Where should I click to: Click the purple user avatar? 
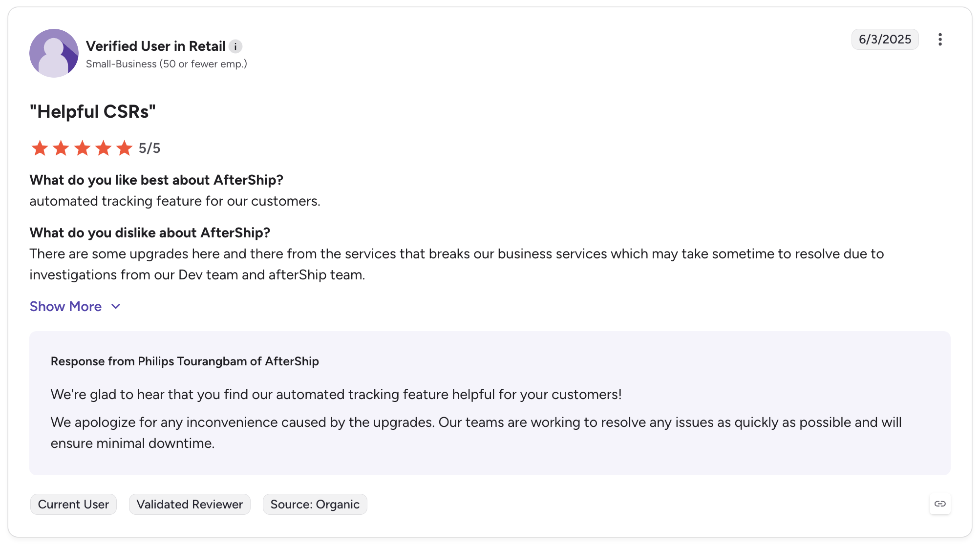pyautogui.click(x=54, y=53)
